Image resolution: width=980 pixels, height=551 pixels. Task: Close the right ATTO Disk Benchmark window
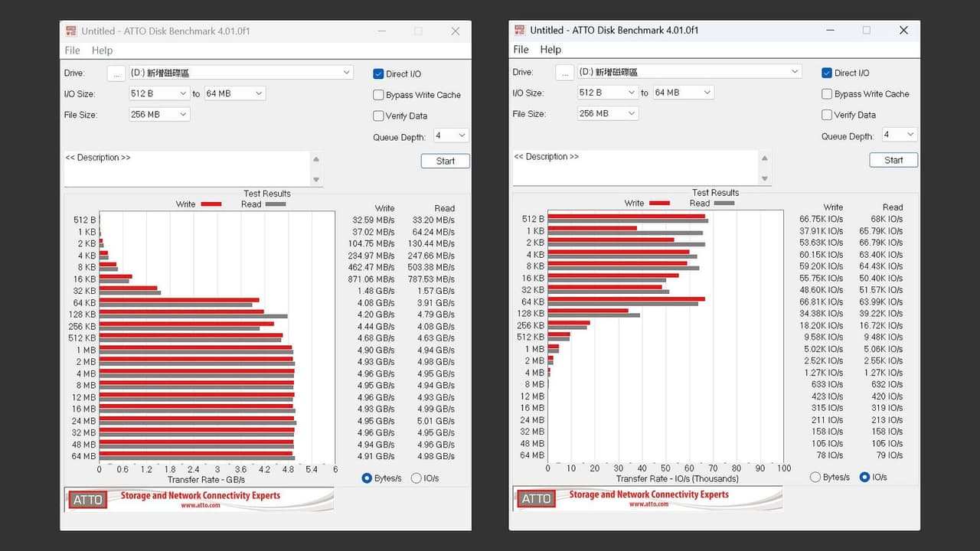903,31
